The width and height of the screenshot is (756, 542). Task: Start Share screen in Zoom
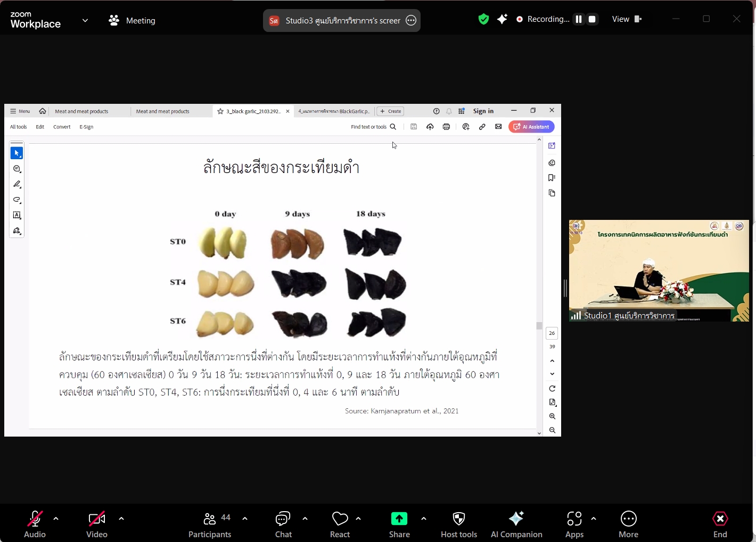point(399,524)
